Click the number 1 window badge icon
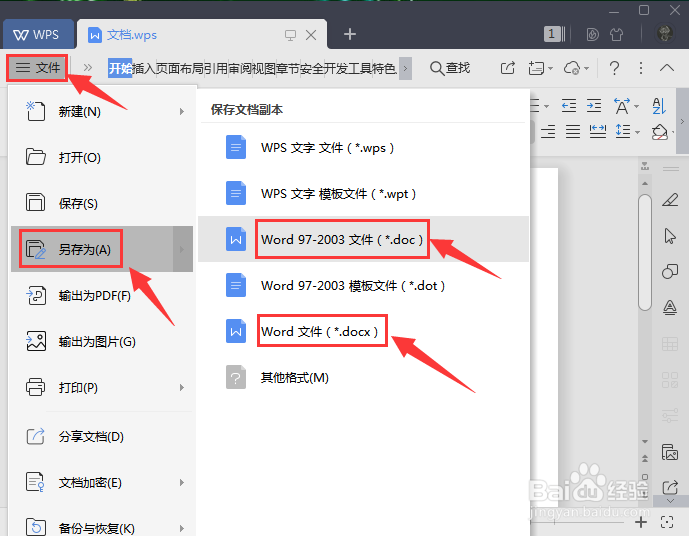The image size is (689, 536). pos(554,34)
